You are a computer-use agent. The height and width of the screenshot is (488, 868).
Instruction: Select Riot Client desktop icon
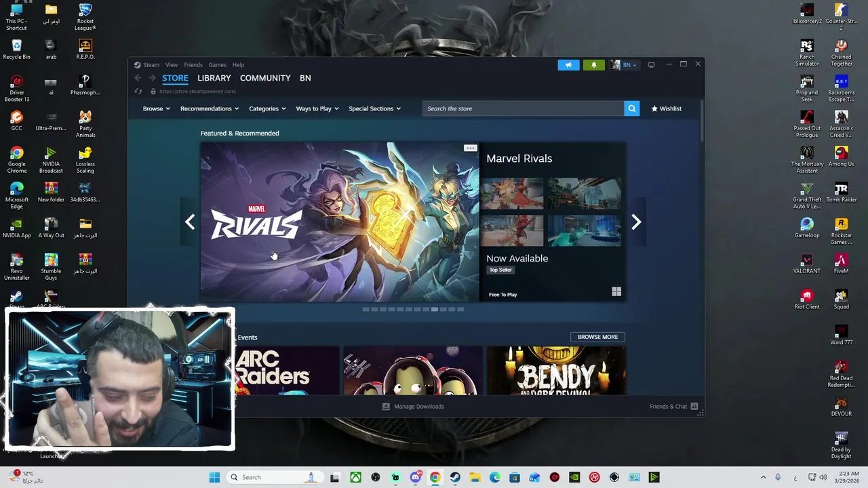pyautogui.click(x=807, y=299)
